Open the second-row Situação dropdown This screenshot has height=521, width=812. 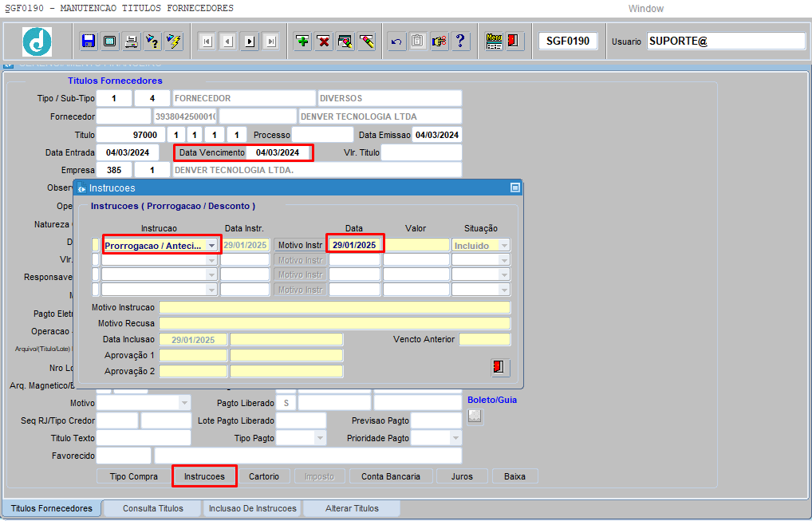[504, 260]
